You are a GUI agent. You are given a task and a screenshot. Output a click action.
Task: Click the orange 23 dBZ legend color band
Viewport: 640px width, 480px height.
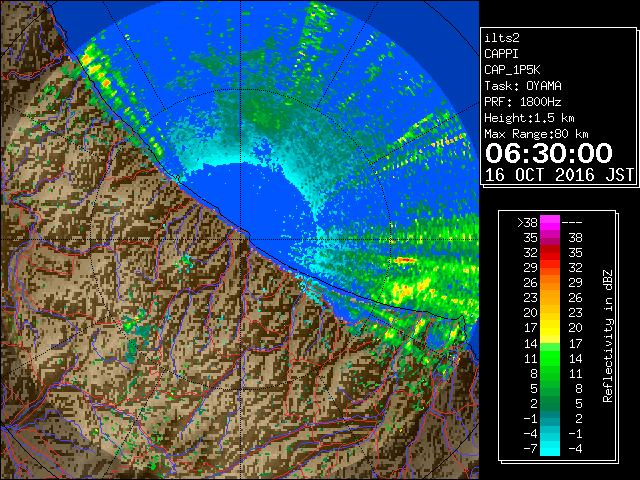coord(550,298)
